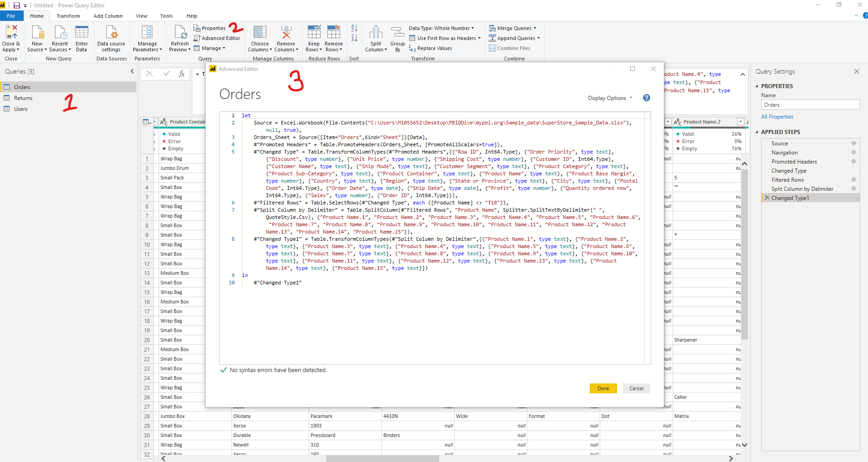The image size is (868, 462).
Task: Click the Close & Apply icon
Action: point(11,33)
